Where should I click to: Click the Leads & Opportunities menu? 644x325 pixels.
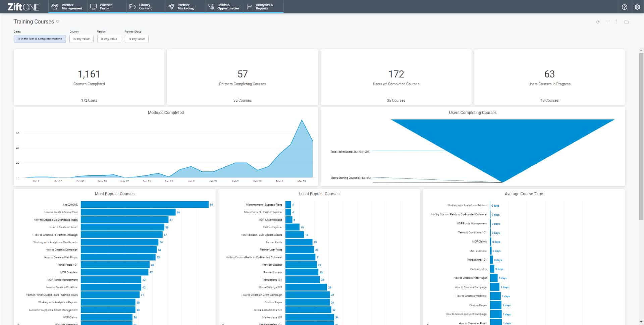(x=224, y=7)
